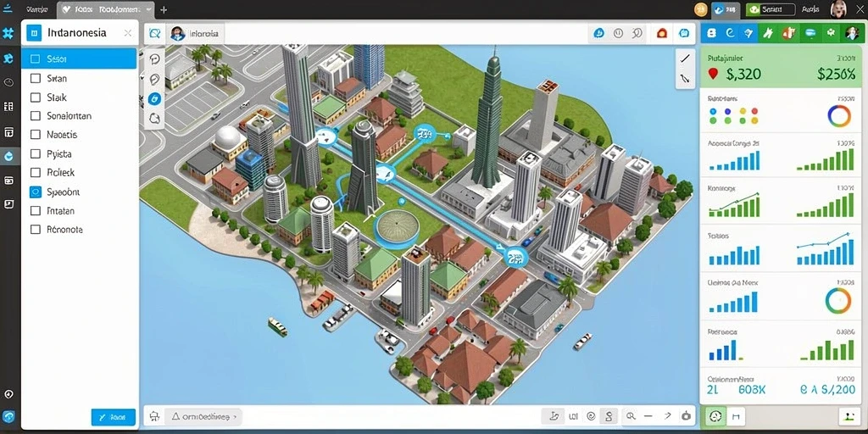This screenshot has height=434, width=868.
Task: Select the diagonal line draw tool
Action: click(x=685, y=58)
